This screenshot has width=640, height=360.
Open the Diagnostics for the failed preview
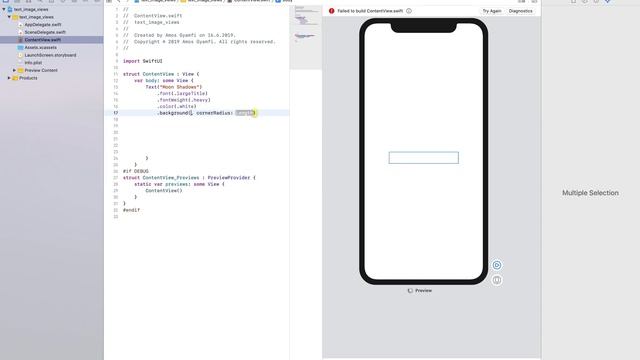520,11
